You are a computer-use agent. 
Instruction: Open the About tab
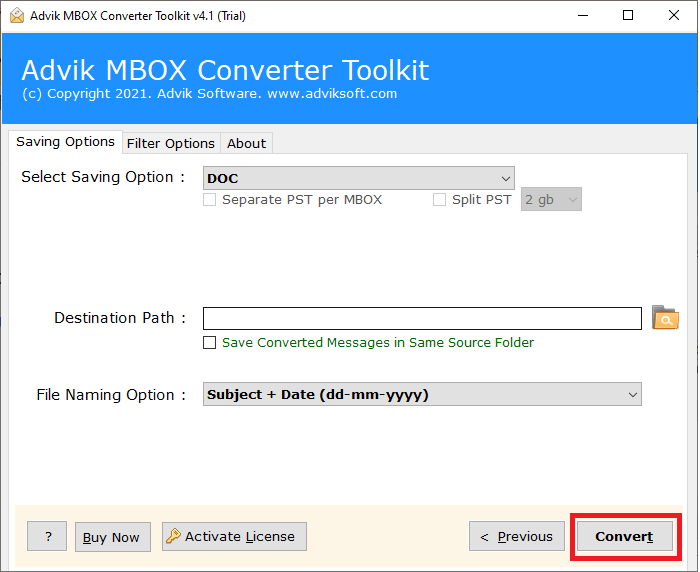(246, 143)
